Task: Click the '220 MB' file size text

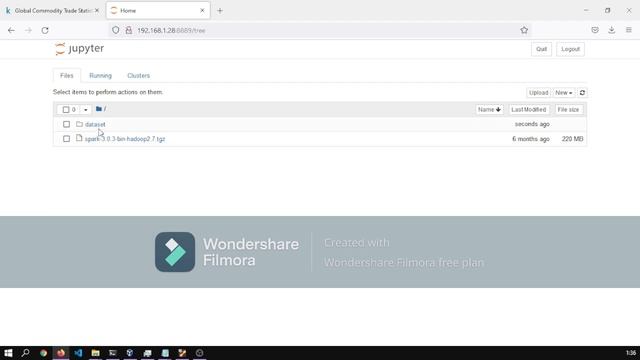Action: [572, 139]
